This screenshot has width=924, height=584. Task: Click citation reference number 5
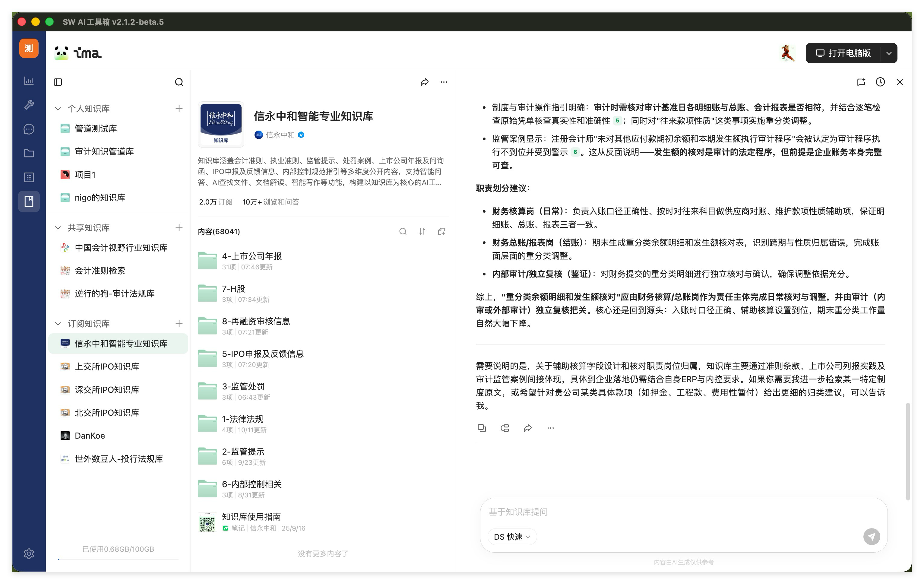617,121
